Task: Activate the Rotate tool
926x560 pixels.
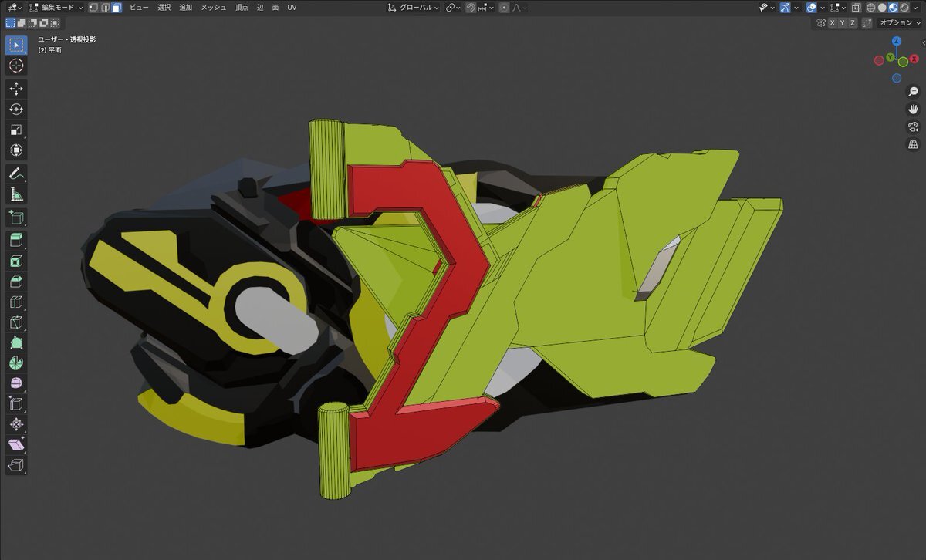Action: tap(16, 110)
